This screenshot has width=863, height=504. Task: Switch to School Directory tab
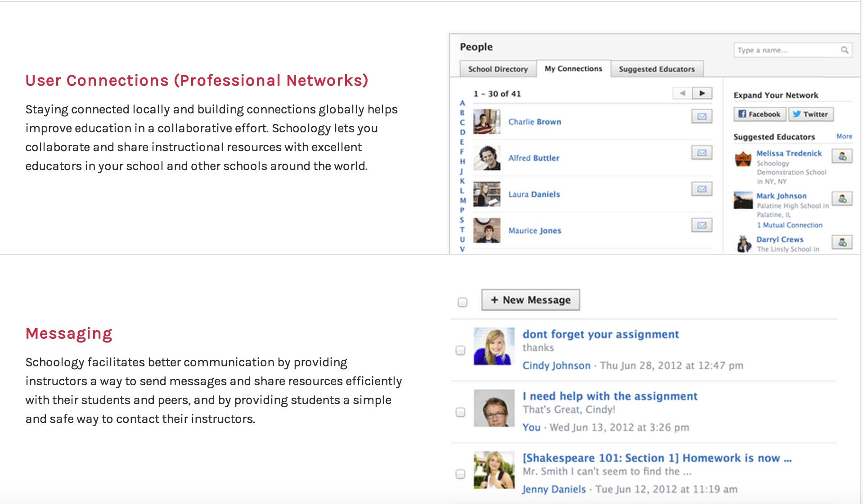tap(498, 69)
